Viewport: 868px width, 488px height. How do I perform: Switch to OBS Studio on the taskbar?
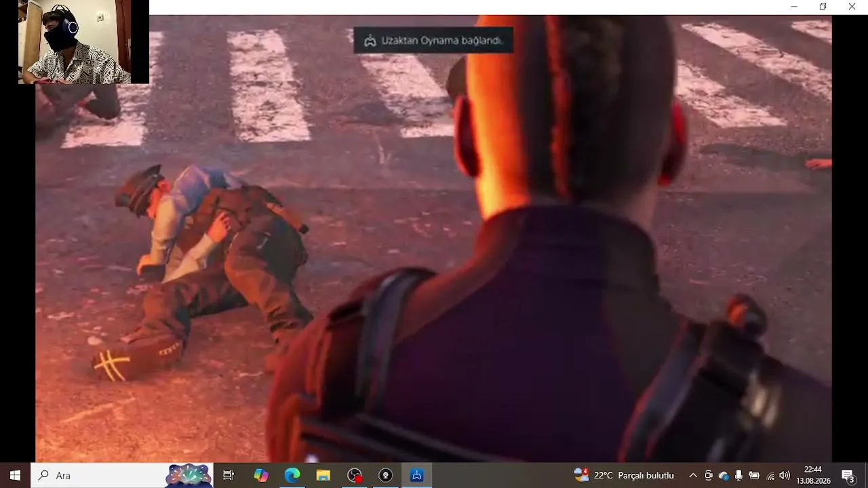click(355, 475)
